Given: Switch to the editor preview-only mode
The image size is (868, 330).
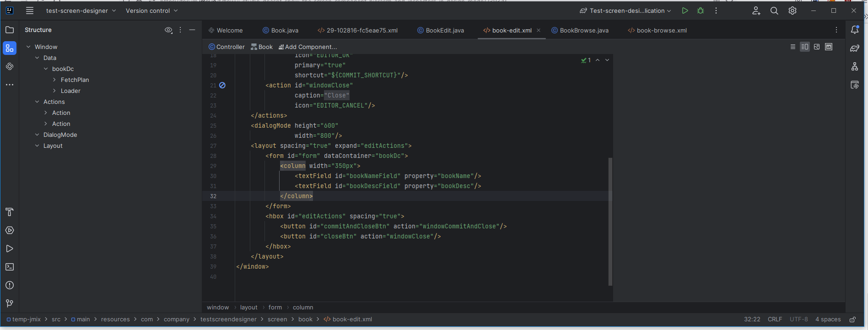Looking at the screenshot, I should (817, 47).
